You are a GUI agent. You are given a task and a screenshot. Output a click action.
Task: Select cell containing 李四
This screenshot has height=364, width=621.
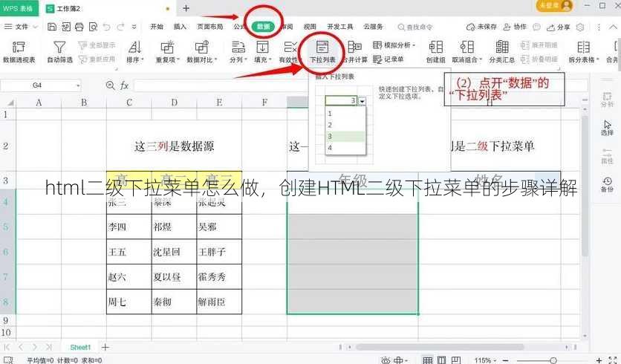click(129, 227)
